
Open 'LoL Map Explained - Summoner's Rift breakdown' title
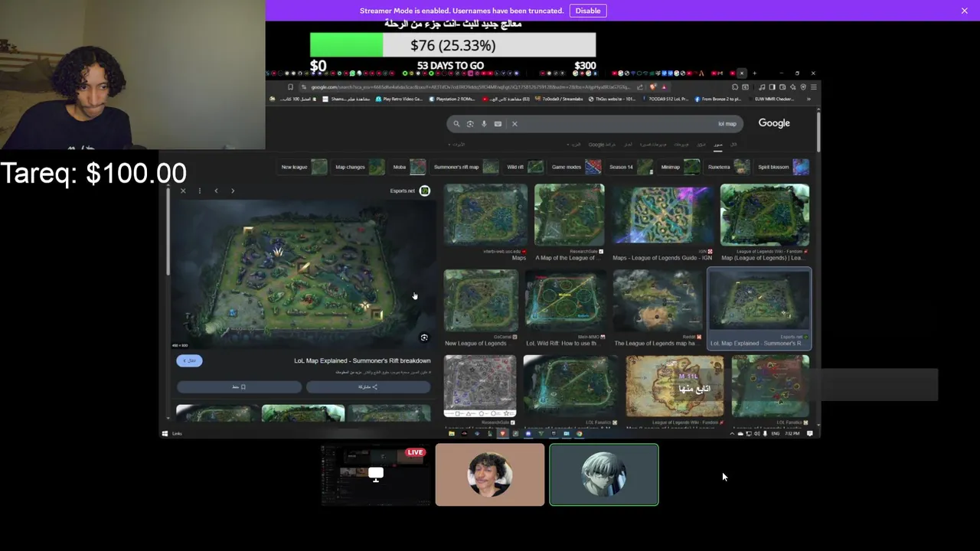tap(362, 360)
